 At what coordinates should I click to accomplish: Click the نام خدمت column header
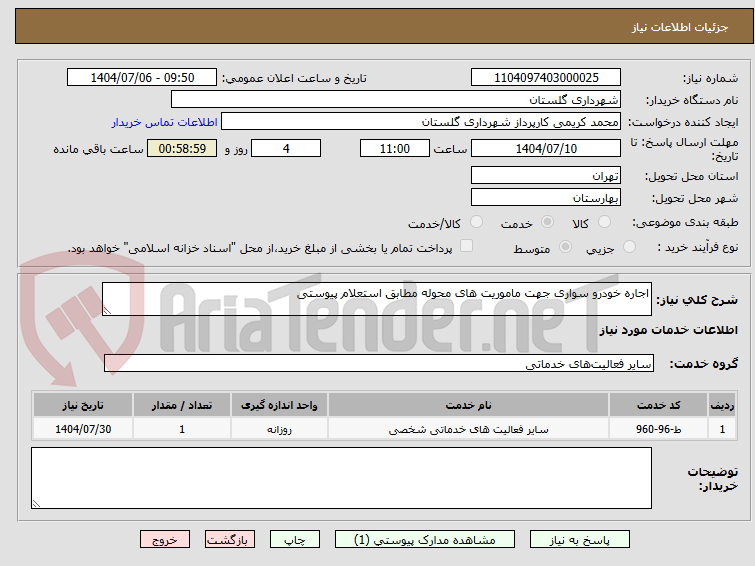click(469, 405)
